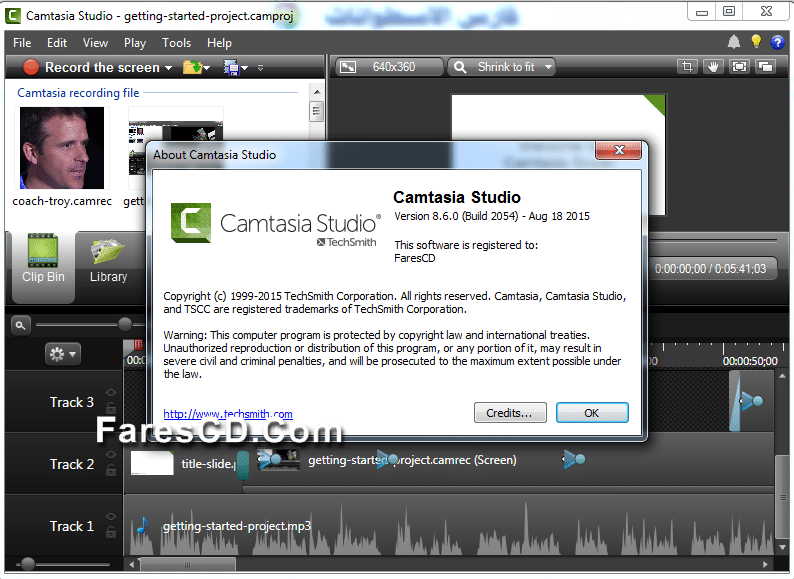Screen dimensions: 794x579
Task: Click the Camtasia recording file group header
Action: point(78,93)
